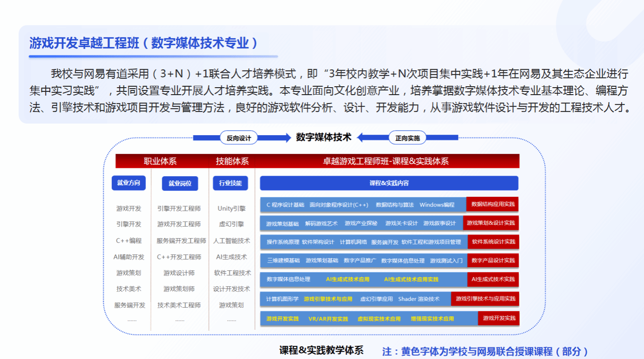Click 引擎开发工程师 in the job list
This screenshot has width=644, height=359.
click(179, 208)
